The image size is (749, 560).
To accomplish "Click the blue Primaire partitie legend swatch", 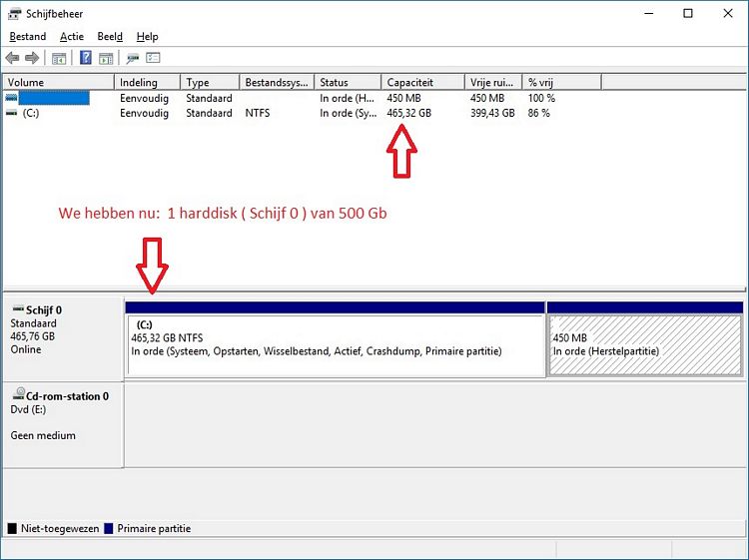I will coord(109,528).
